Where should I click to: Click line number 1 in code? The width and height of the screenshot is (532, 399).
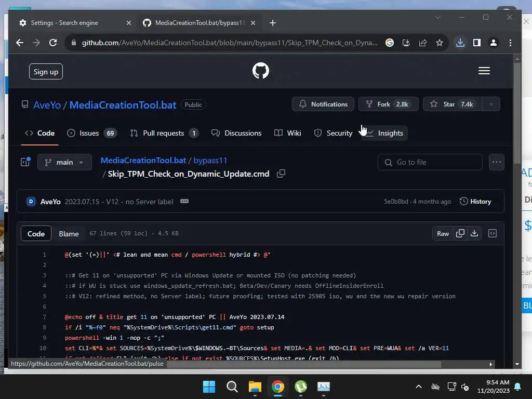pos(45,255)
